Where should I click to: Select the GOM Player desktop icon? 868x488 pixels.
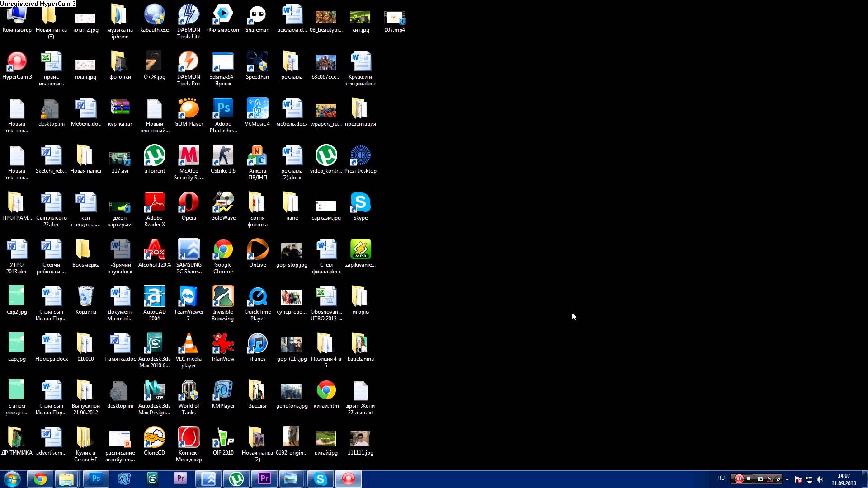click(x=189, y=112)
